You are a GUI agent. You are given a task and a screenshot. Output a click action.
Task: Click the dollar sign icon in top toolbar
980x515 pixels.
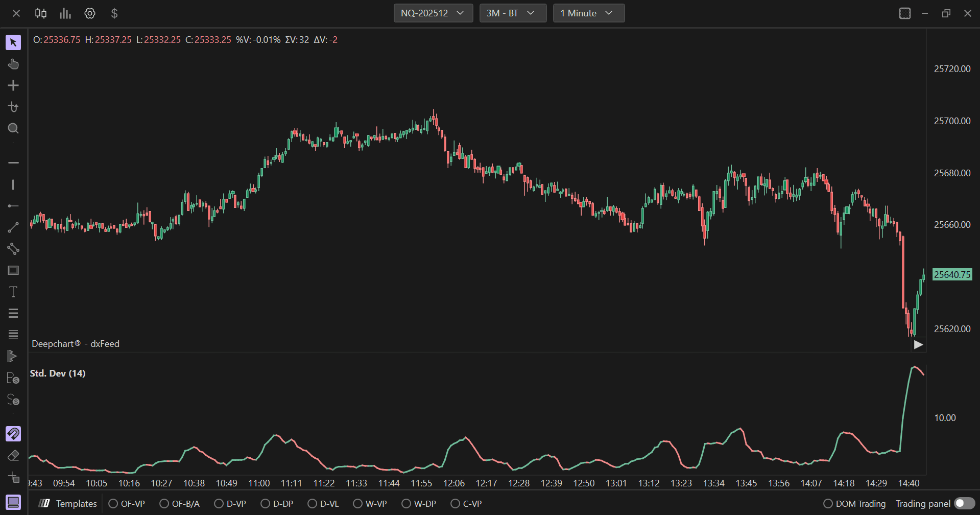[x=114, y=13]
